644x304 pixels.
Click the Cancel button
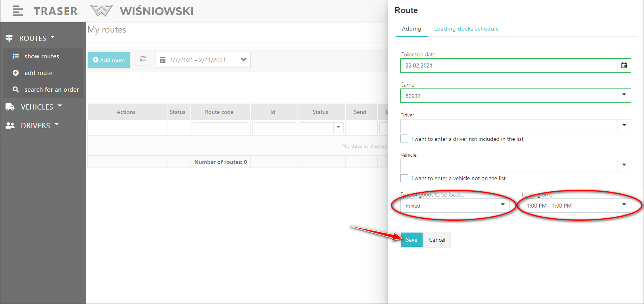pos(437,240)
